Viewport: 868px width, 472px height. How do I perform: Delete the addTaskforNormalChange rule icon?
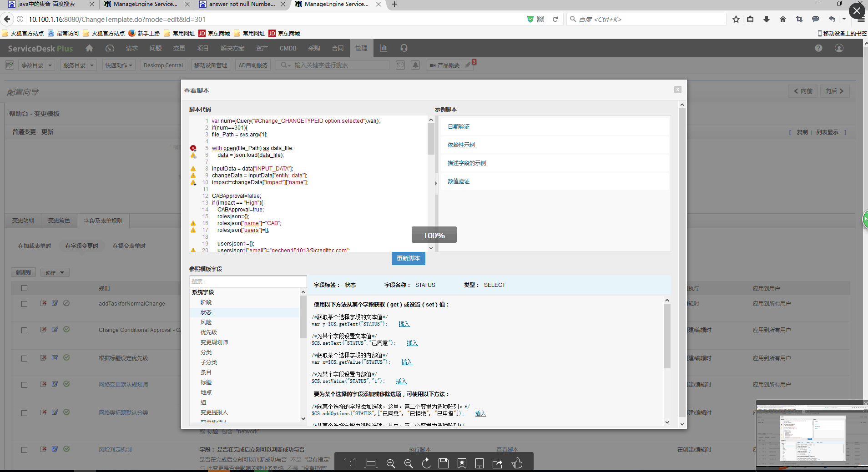tap(43, 303)
